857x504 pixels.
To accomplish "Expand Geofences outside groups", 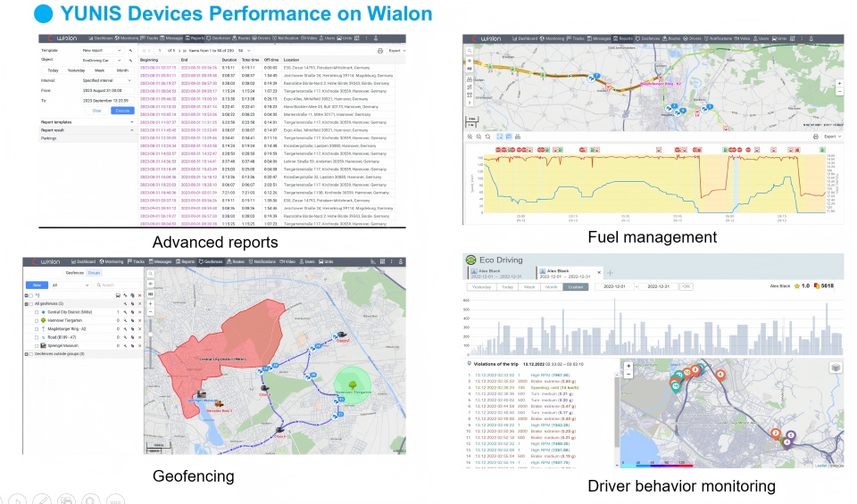I will click(26, 354).
